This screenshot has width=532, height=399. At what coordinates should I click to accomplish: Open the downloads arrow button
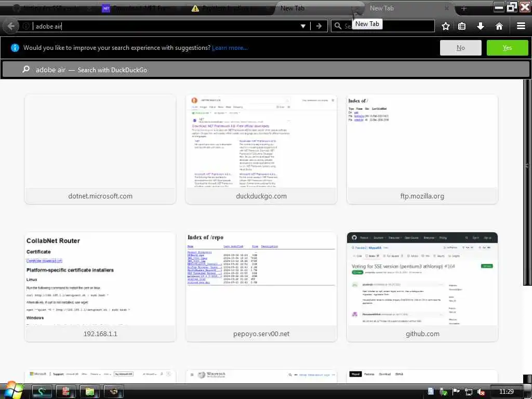click(481, 26)
